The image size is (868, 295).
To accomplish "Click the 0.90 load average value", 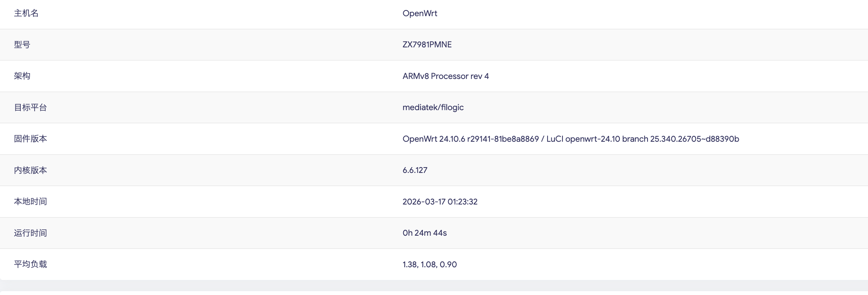I will 448,265.
